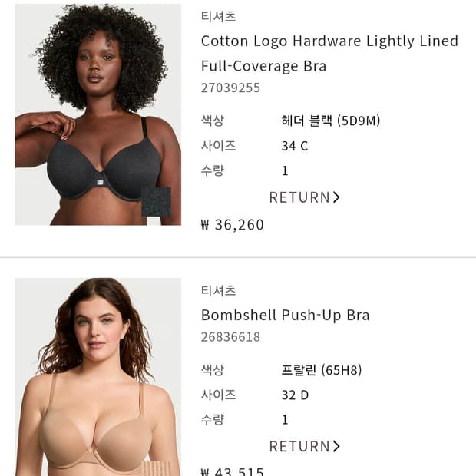Tap the 34 C size value

tap(295, 146)
